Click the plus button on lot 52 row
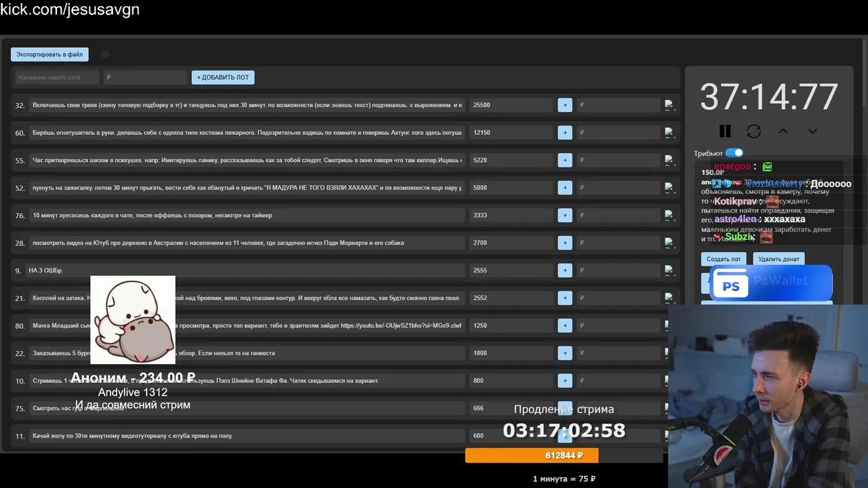 click(565, 188)
